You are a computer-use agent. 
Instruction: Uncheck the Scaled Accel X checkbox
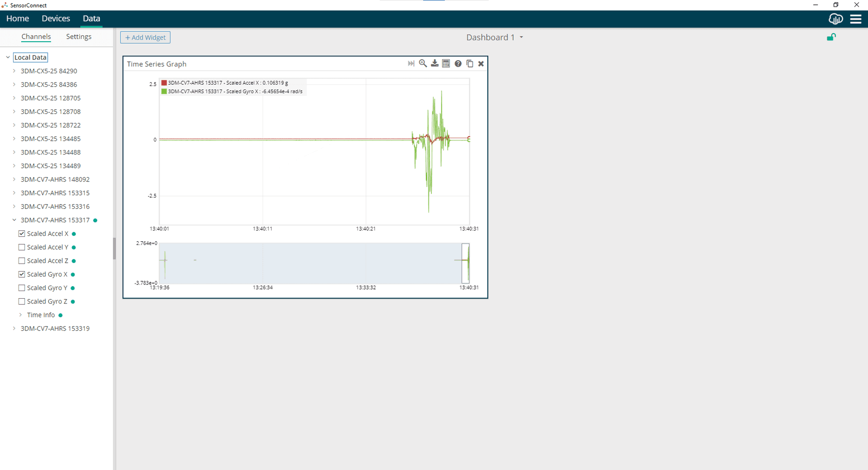22,234
